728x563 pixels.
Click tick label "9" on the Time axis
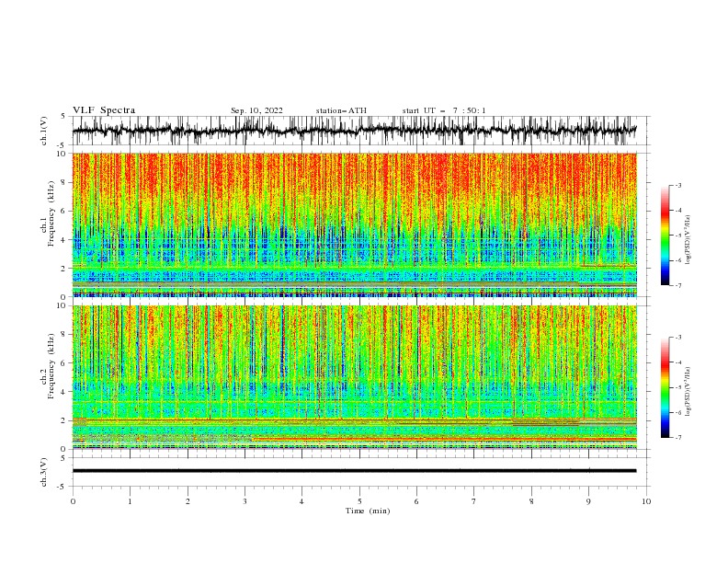pyautogui.click(x=588, y=501)
